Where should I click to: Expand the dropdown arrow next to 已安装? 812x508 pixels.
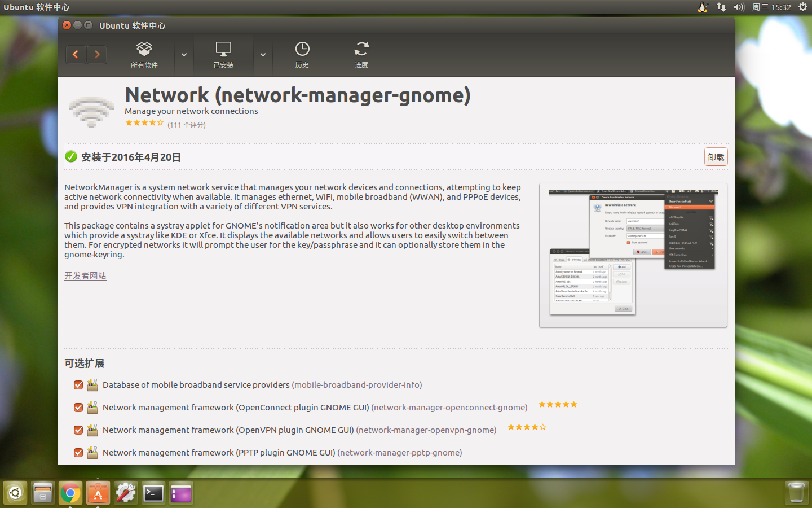click(x=263, y=55)
